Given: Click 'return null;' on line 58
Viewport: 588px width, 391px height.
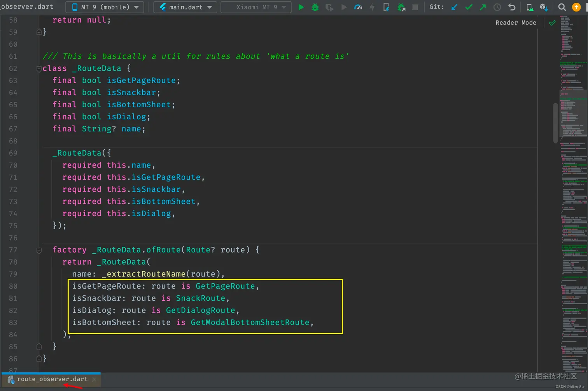Looking at the screenshot, I should coord(82,20).
